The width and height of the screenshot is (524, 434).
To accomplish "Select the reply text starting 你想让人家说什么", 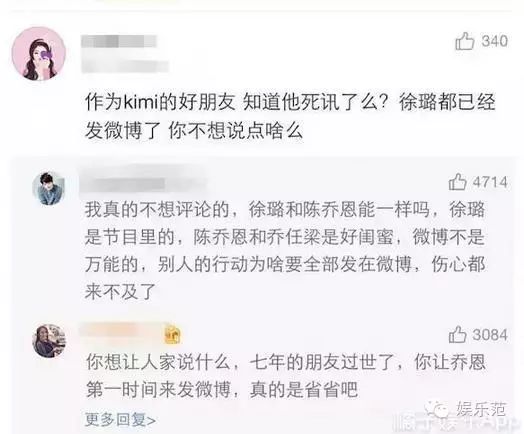I will [x=286, y=376].
